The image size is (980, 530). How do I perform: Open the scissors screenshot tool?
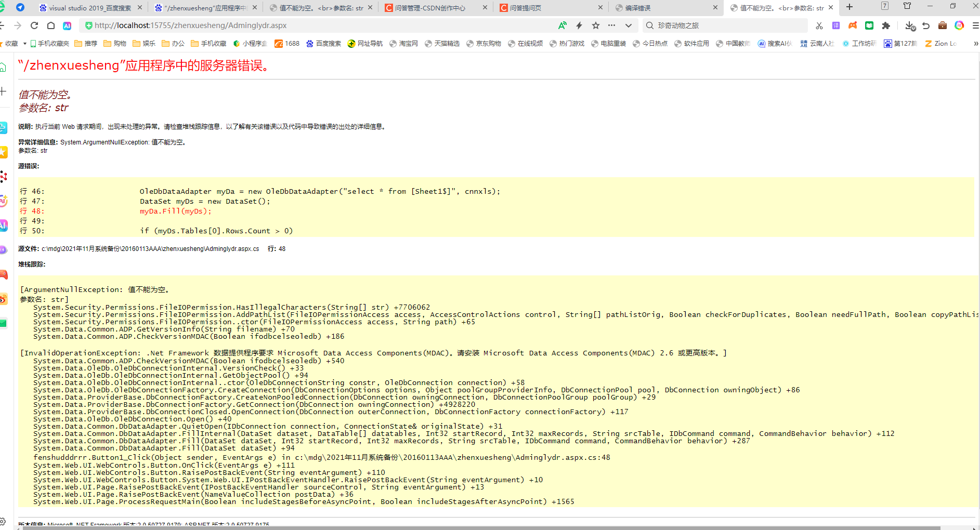coord(819,25)
